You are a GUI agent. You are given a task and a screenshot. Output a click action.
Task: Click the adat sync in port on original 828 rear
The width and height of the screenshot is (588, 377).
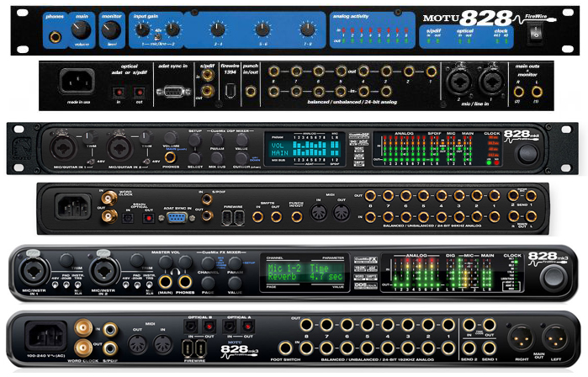click(x=173, y=92)
